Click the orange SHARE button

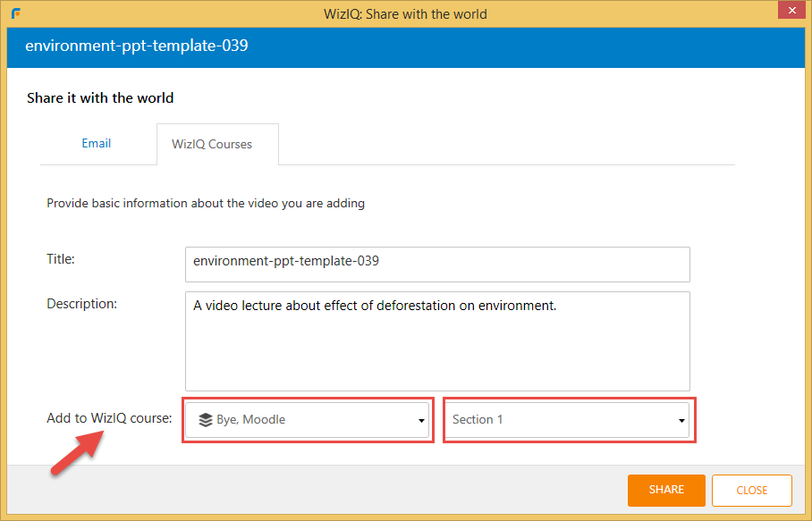click(x=666, y=490)
